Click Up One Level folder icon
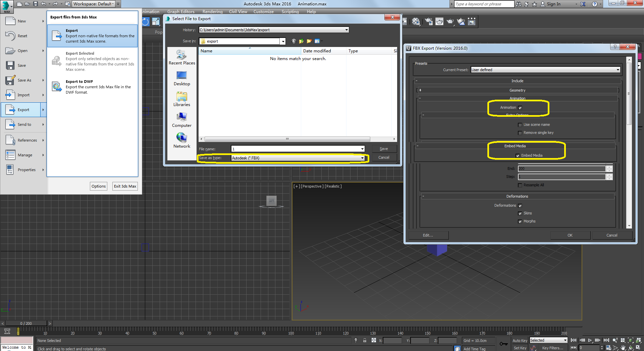The height and width of the screenshot is (351, 644). point(301,41)
